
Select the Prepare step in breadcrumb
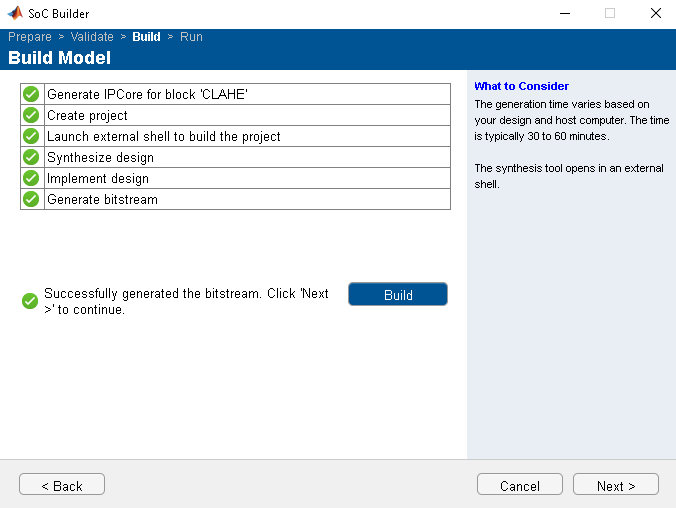pos(30,37)
